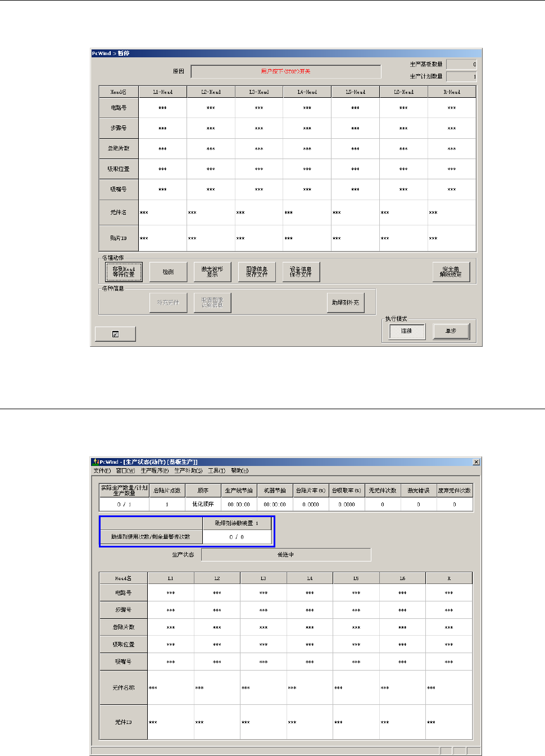The width and height of the screenshot is (545, 756).
Task: Click the PcWind app icon in lower window title bar
Action: click(96, 462)
